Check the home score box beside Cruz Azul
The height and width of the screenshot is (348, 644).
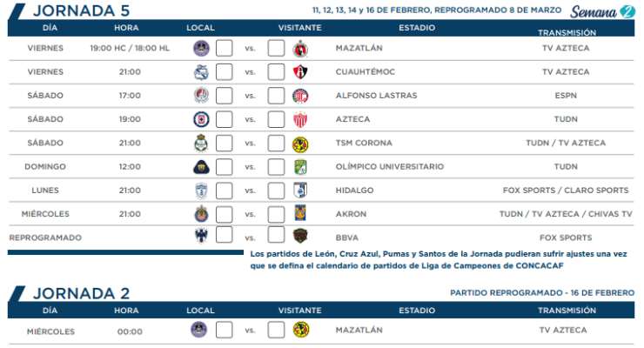[224, 119]
